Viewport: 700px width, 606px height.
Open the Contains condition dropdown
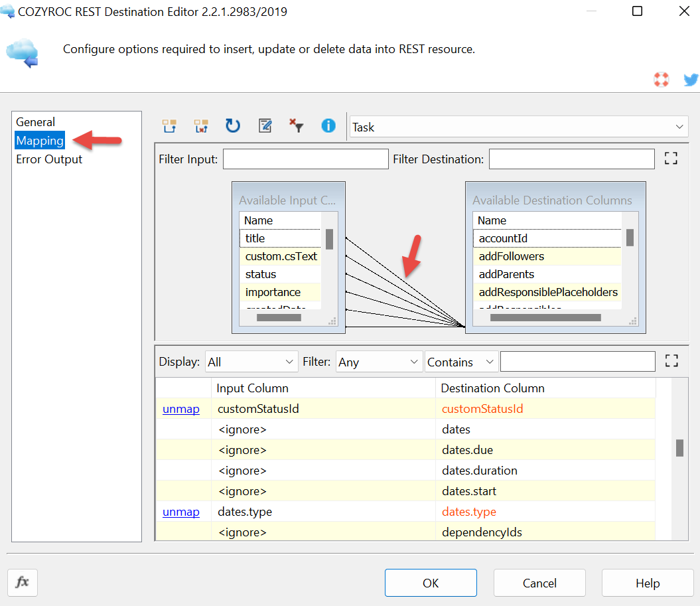[461, 362]
